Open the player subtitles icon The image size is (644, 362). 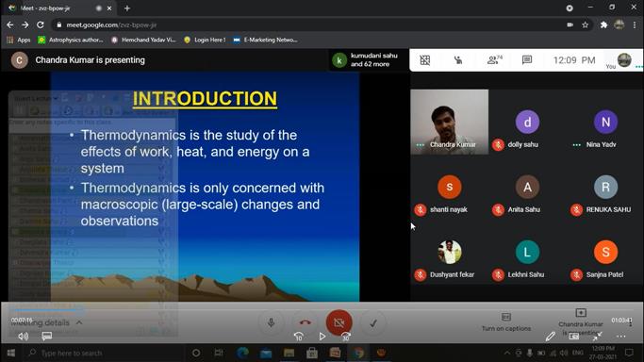47,337
